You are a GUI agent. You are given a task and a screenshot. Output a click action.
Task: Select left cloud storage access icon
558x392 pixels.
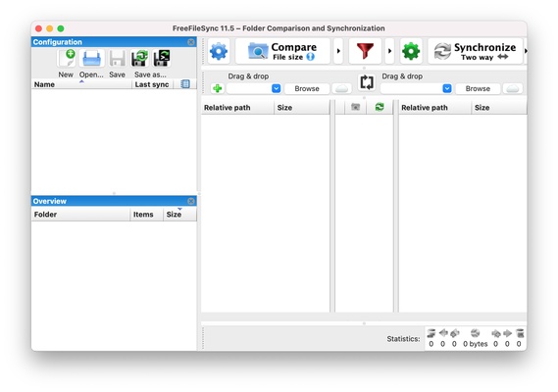(x=341, y=88)
